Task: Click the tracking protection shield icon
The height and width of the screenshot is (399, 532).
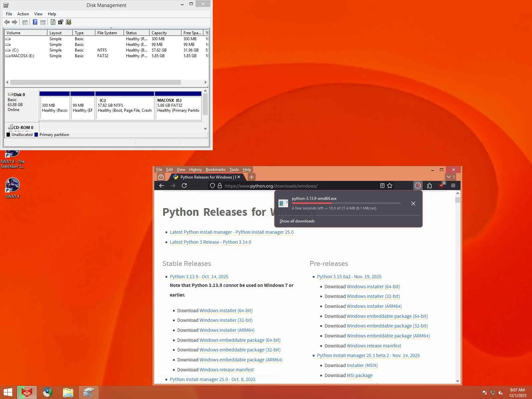Action: pos(212,186)
